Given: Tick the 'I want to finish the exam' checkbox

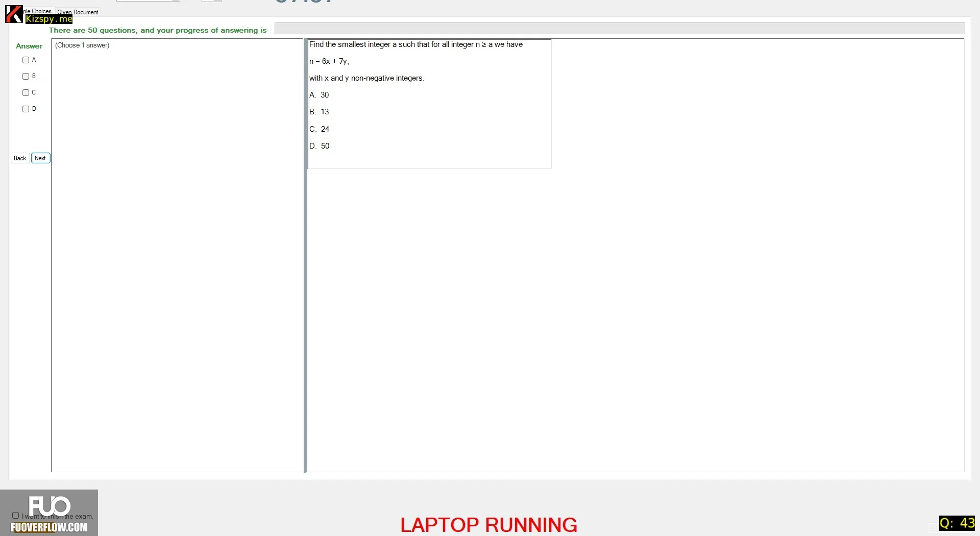Looking at the screenshot, I should 15,516.
